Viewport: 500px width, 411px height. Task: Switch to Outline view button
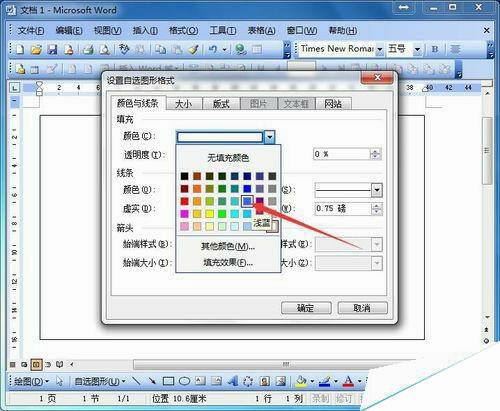click(x=48, y=364)
